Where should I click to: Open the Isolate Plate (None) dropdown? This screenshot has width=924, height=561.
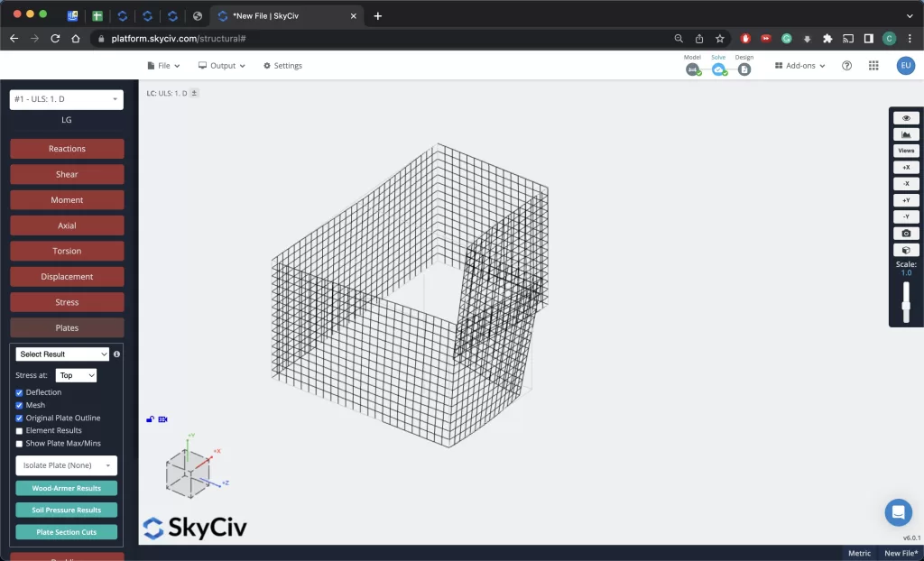pyautogui.click(x=67, y=465)
